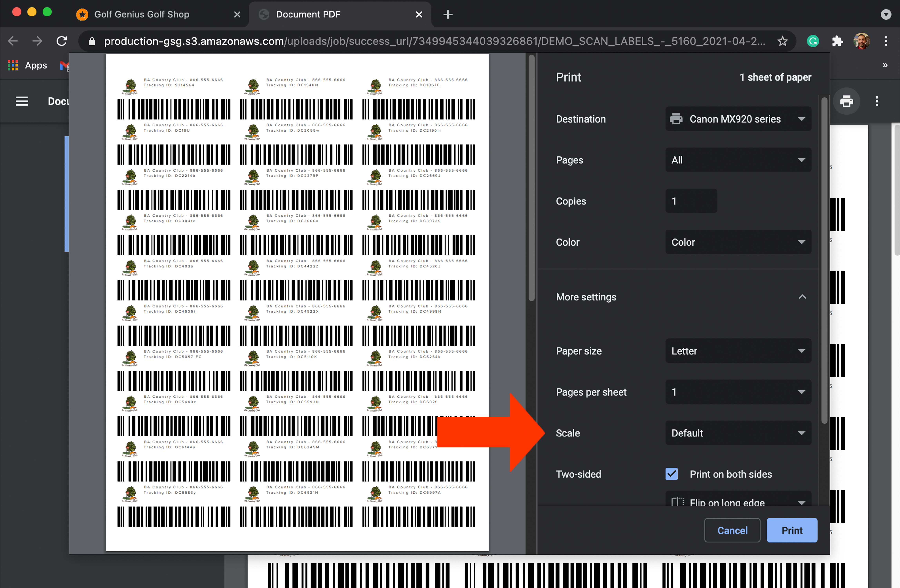This screenshot has height=588, width=900.
Task: Click the Copies number field
Action: [691, 201]
